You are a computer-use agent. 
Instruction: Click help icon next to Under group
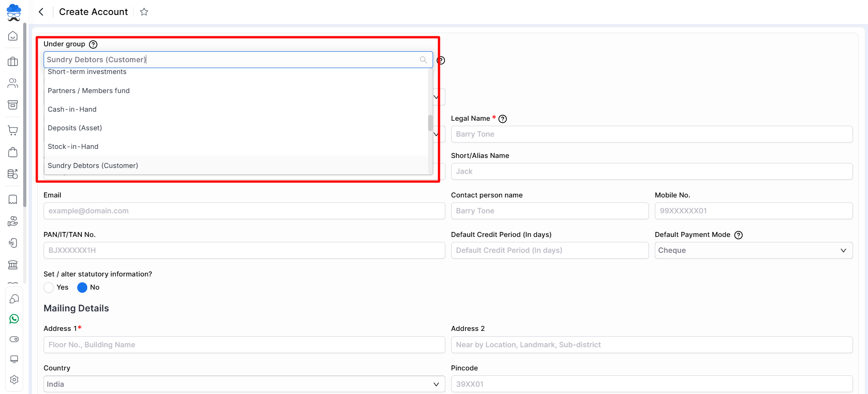click(x=93, y=44)
